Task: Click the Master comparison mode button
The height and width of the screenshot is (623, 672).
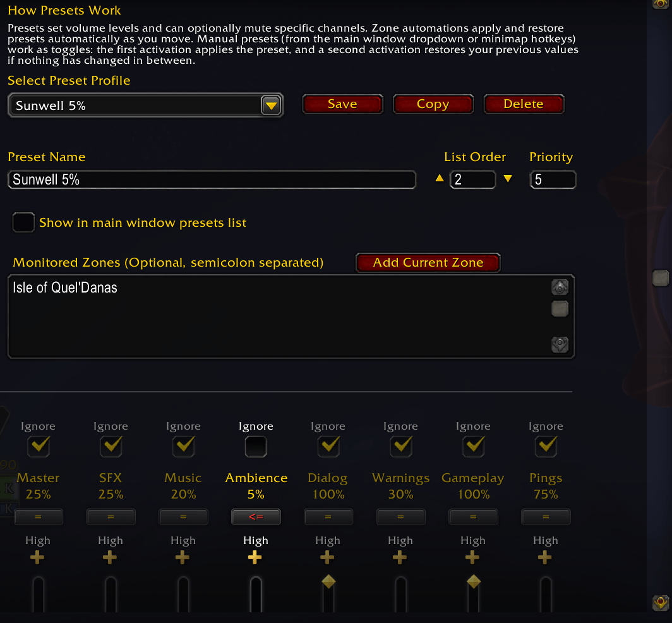Action: coord(39,517)
